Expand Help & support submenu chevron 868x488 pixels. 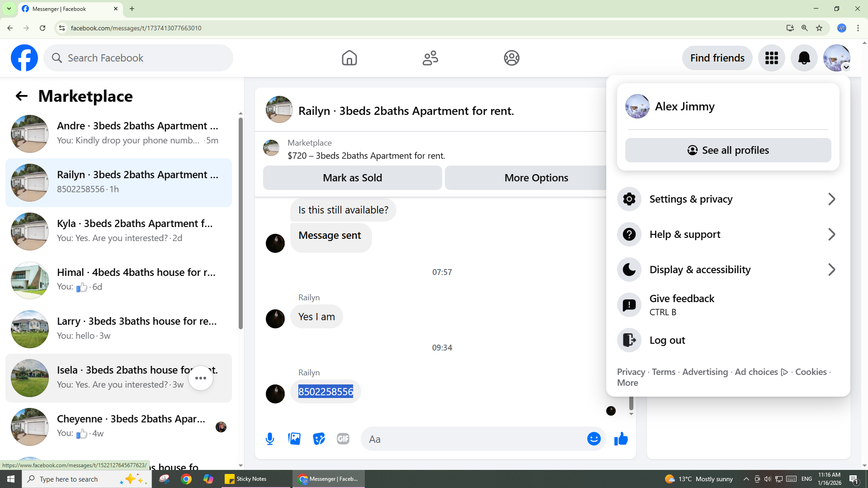(831, 234)
